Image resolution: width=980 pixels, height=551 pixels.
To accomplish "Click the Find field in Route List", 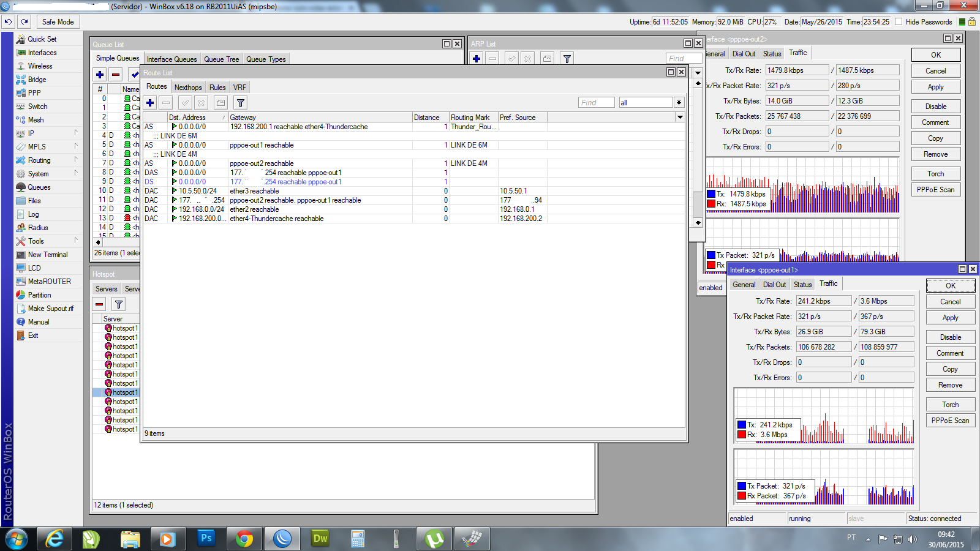I will (x=596, y=102).
